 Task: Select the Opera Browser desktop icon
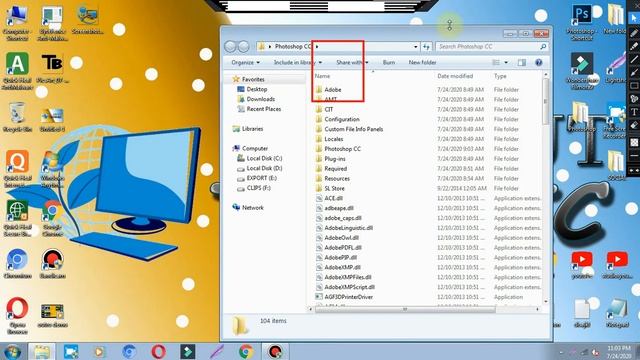coord(17,316)
